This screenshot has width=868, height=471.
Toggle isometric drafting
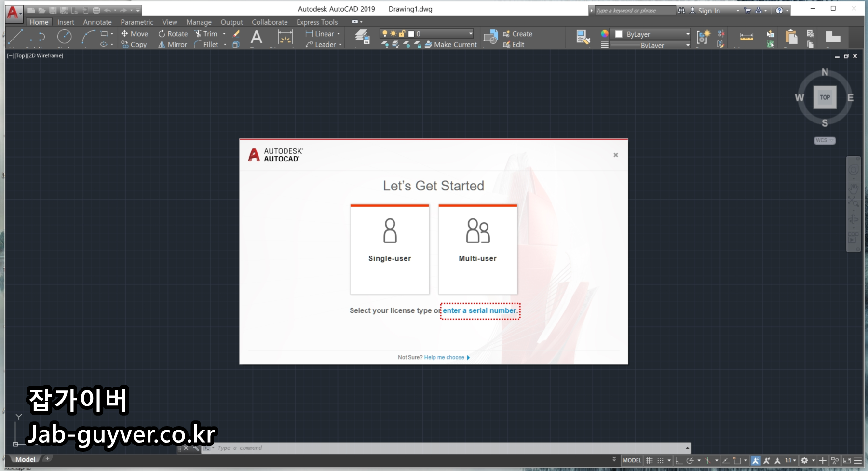coord(707,460)
